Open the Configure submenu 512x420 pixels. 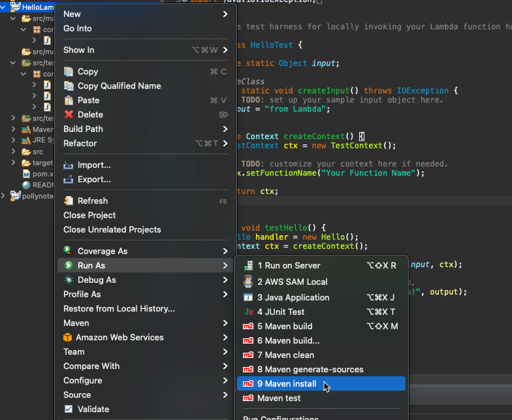pyautogui.click(x=145, y=380)
